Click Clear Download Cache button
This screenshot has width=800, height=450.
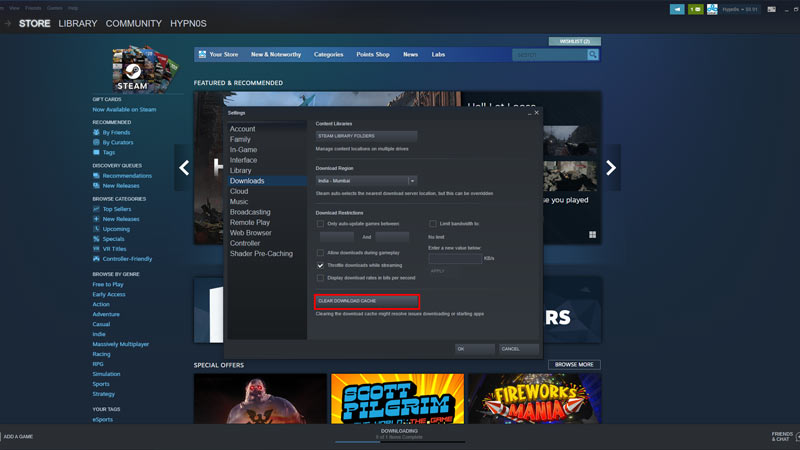pyautogui.click(x=367, y=301)
